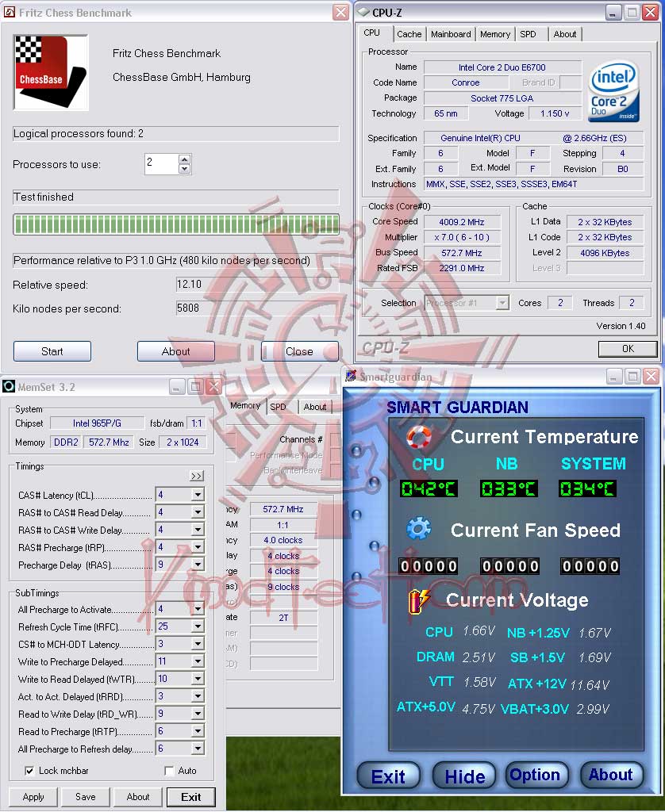Open the Read to Precharge (tRTP) dropdown

tap(198, 731)
